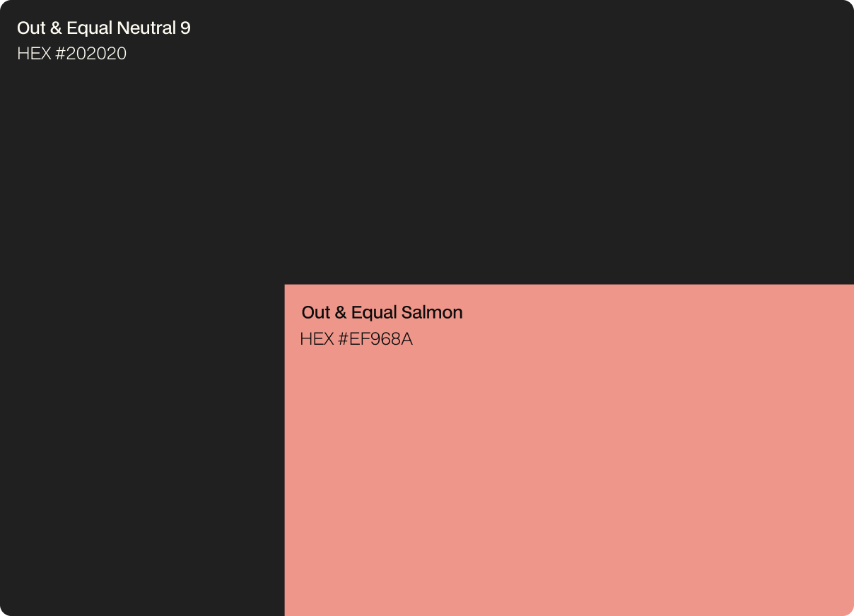Click the word "Salmon"

[432, 312]
